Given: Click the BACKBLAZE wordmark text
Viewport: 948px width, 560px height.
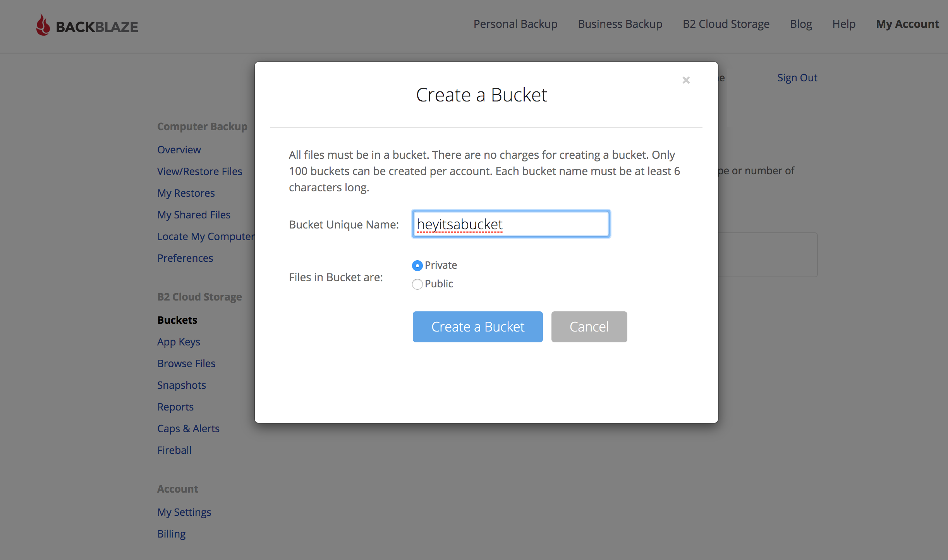Looking at the screenshot, I should click(x=97, y=27).
